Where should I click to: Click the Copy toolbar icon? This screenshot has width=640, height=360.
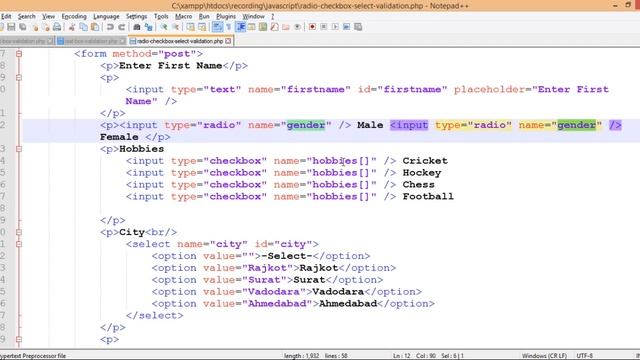click(83, 27)
